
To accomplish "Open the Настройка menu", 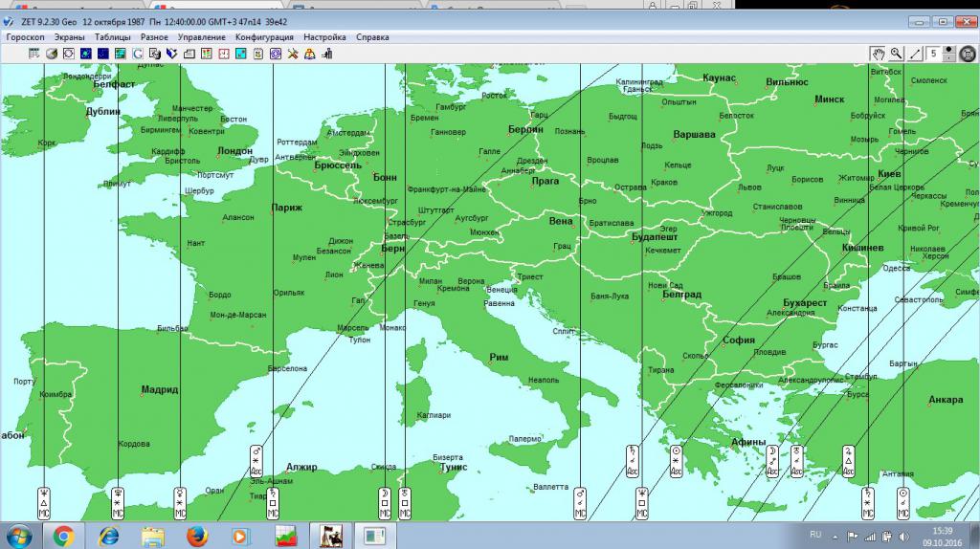I will 324,37.
